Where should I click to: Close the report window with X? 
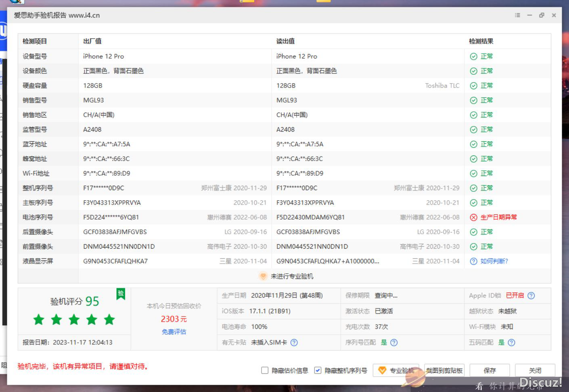tap(554, 15)
